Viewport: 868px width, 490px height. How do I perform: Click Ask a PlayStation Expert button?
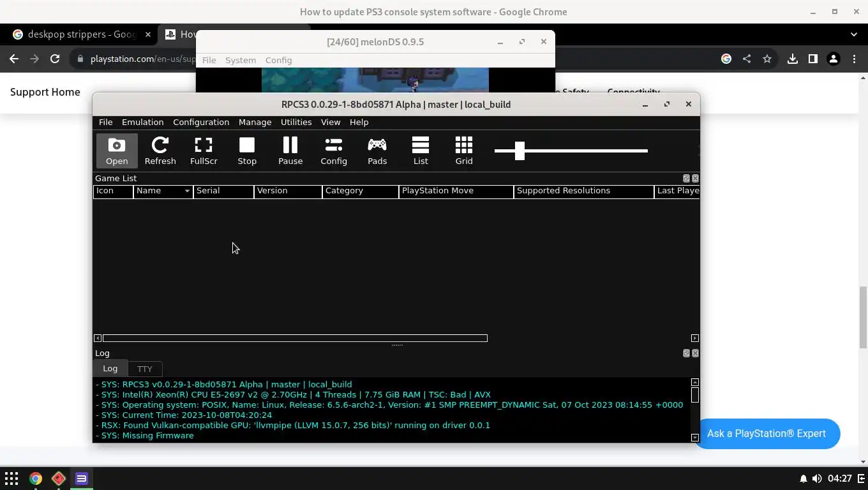click(x=766, y=434)
